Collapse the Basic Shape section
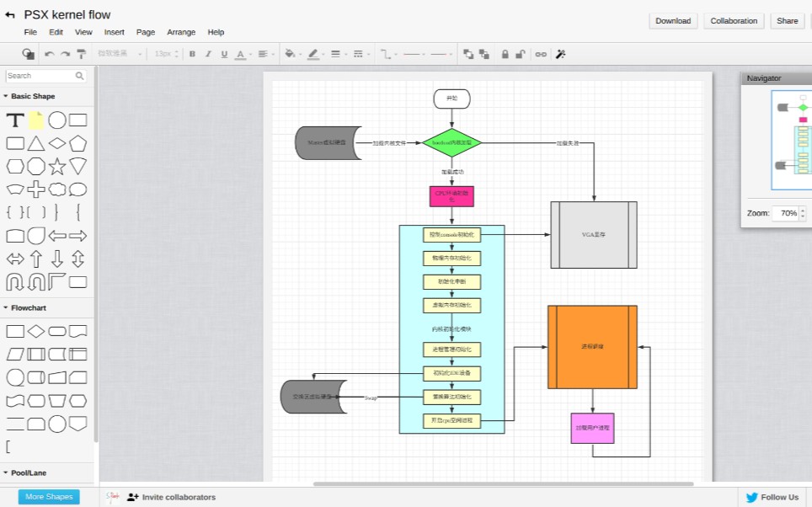The image size is (812, 507). point(29,96)
